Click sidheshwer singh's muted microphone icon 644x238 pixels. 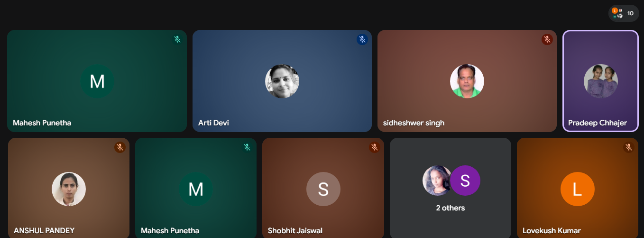pos(547,39)
